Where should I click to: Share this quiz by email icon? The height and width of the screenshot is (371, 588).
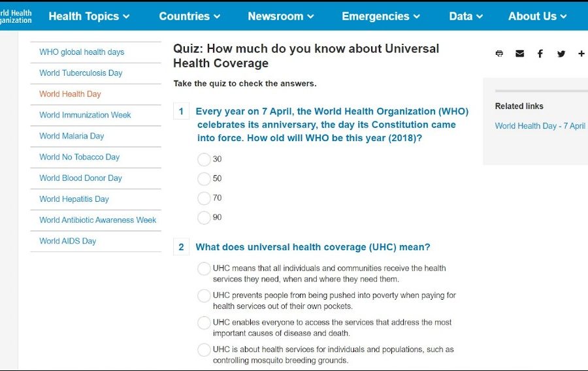519,54
